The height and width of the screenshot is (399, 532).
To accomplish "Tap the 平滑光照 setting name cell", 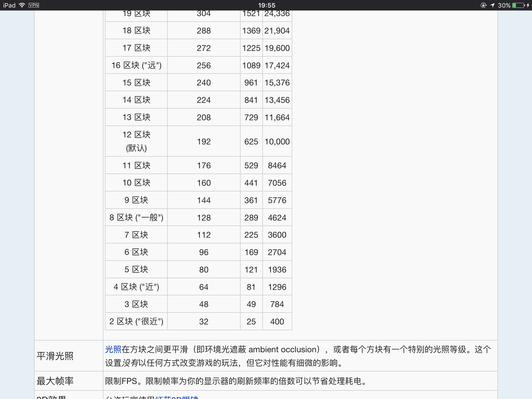I will pyautogui.click(x=55, y=356).
